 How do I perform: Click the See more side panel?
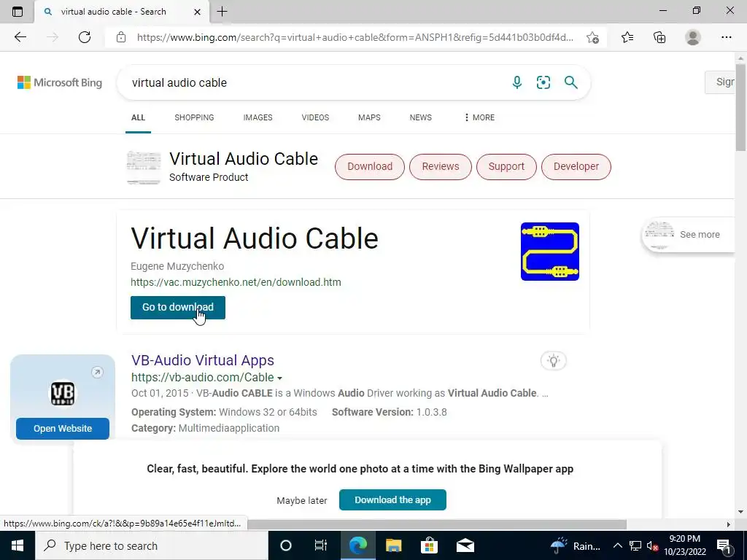pos(689,234)
